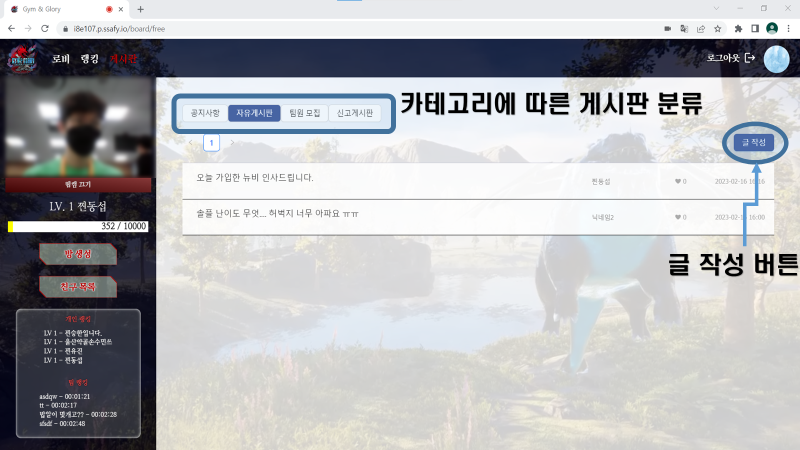Toggle the browser side panel icon
Screen dimensions: 800x450
(755, 29)
